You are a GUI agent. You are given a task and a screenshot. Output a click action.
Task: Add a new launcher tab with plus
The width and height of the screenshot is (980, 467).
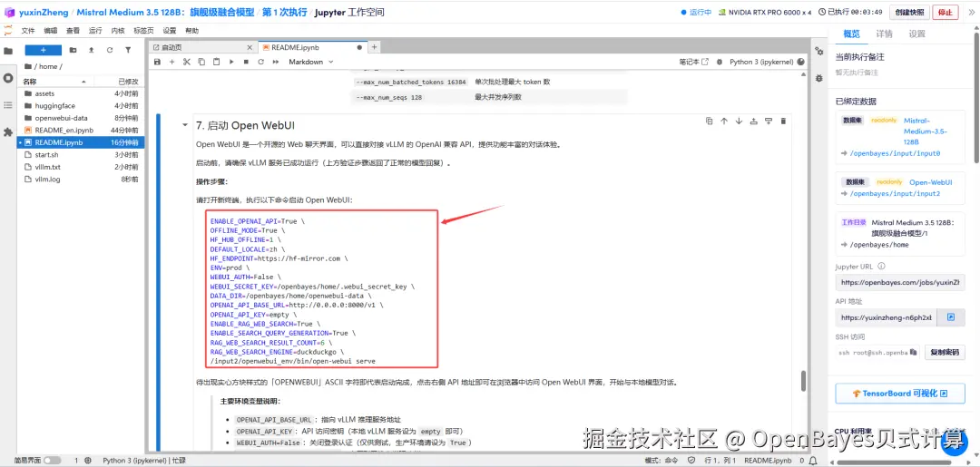pyautogui.click(x=375, y=47)
